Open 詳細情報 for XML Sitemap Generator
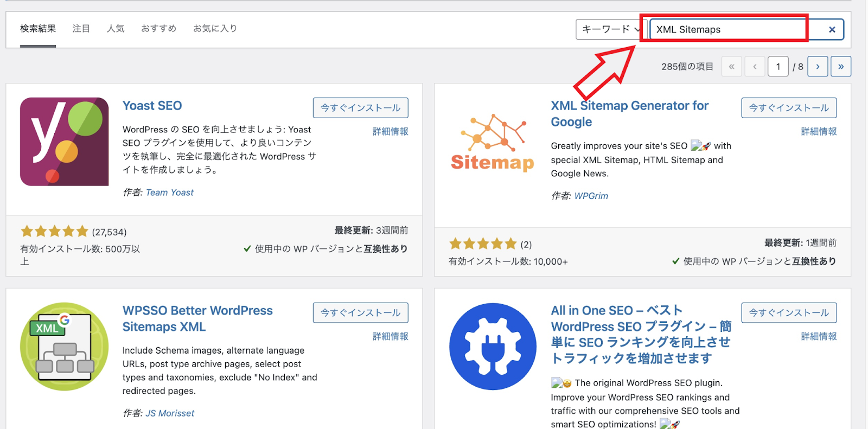The height and width of the screenshot is (429, 868). [819, 132]
